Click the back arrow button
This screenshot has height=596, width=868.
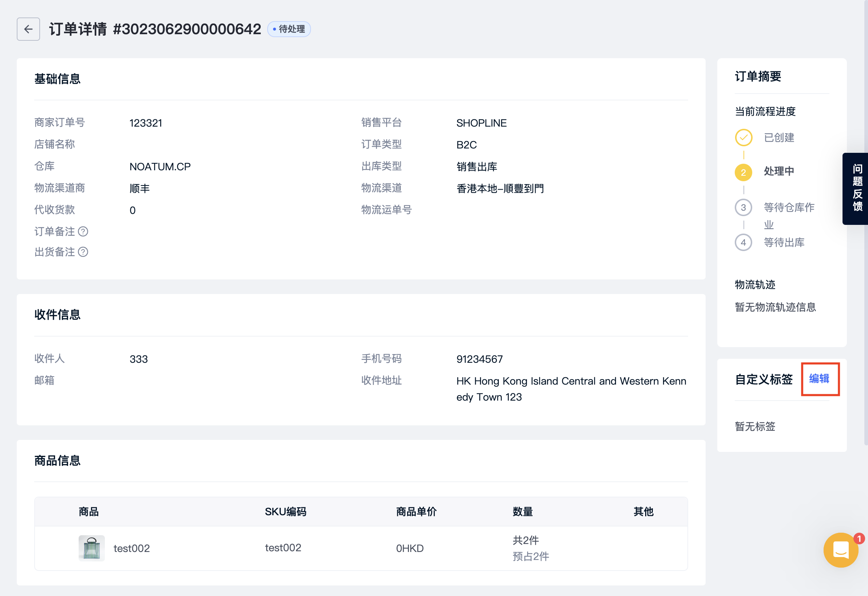click(28, 29)
